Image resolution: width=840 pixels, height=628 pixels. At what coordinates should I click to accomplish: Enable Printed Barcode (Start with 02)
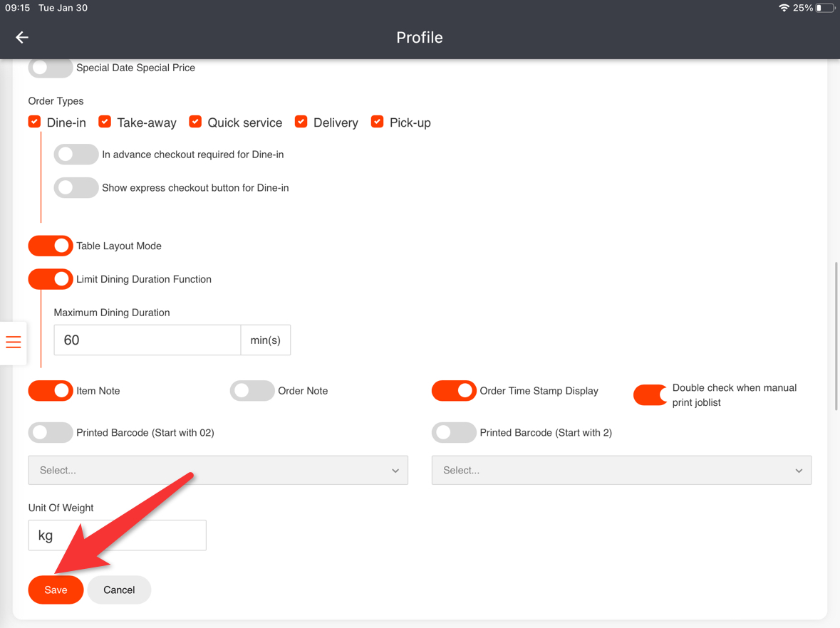pyautogui.click(x=51, y=433)
